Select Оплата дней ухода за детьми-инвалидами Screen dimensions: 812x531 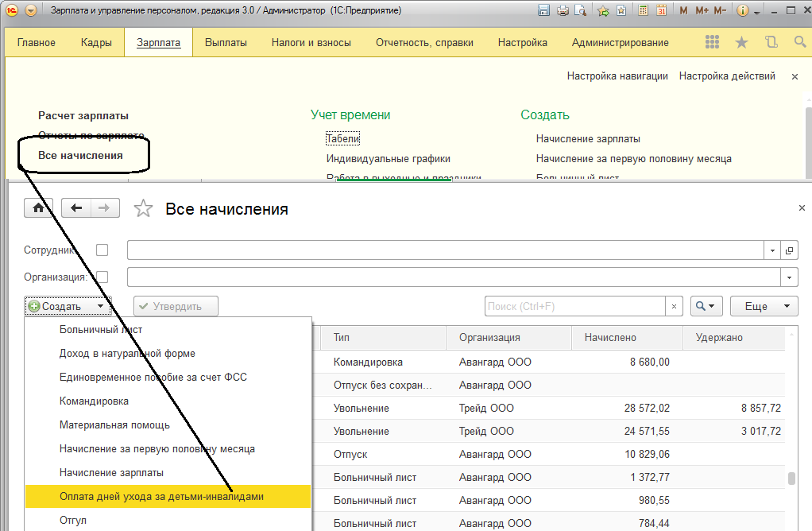pyautogui.click(x=161, y=496)
